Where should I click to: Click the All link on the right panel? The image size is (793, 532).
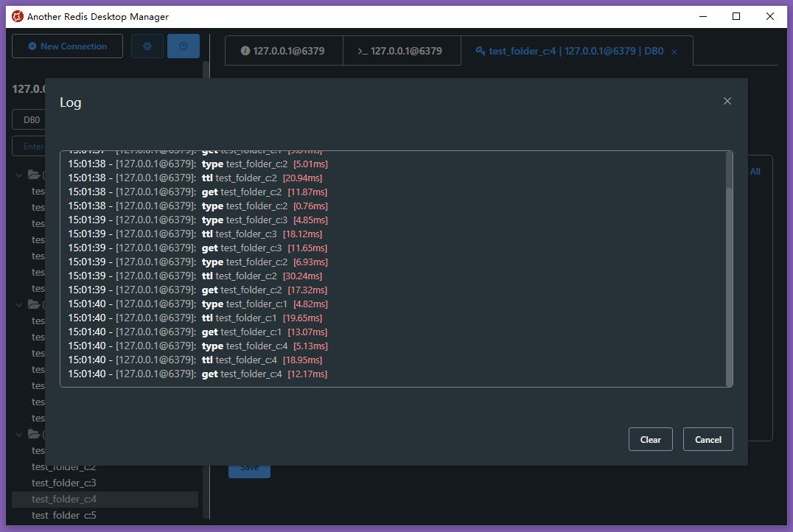pos(755,171)
